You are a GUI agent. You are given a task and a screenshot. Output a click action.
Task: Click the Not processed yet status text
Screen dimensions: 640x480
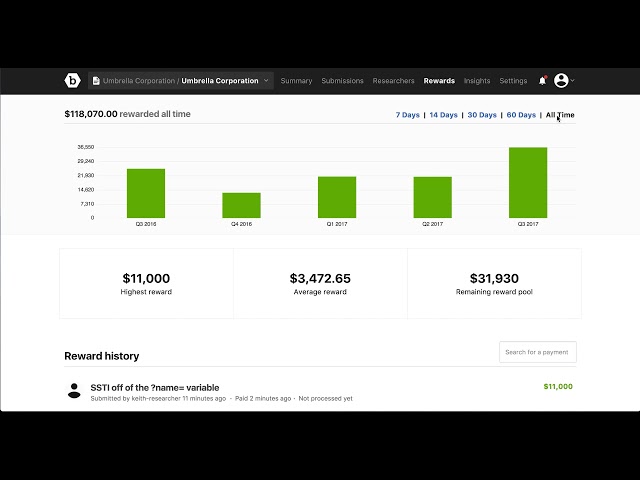[325, 398]
